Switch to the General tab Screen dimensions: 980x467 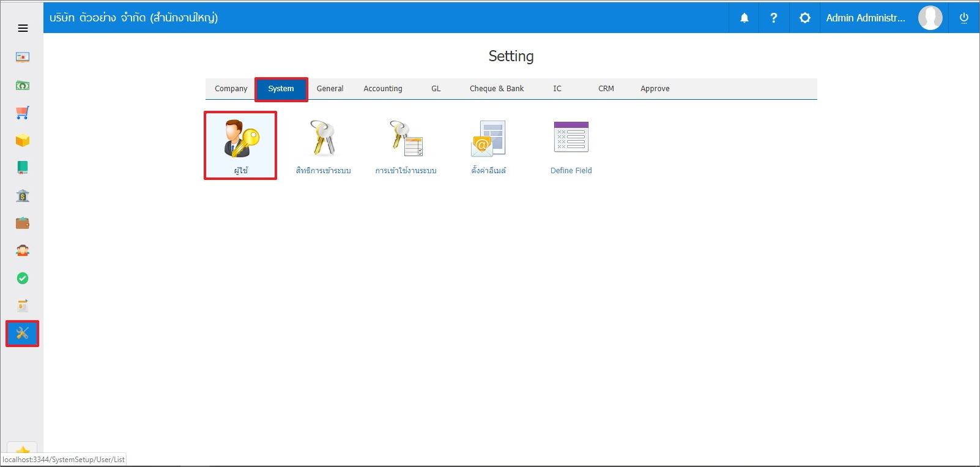point(330,89)
